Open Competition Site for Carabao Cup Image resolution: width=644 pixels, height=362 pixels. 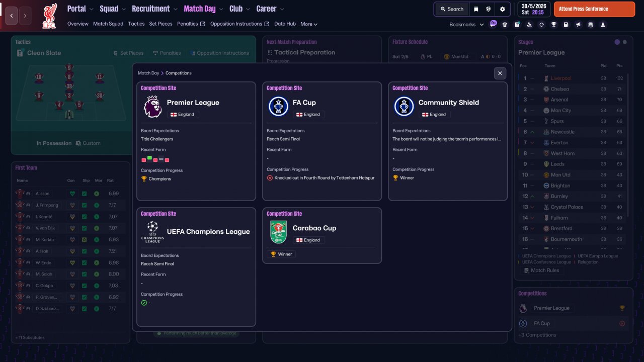coord(284,214)
